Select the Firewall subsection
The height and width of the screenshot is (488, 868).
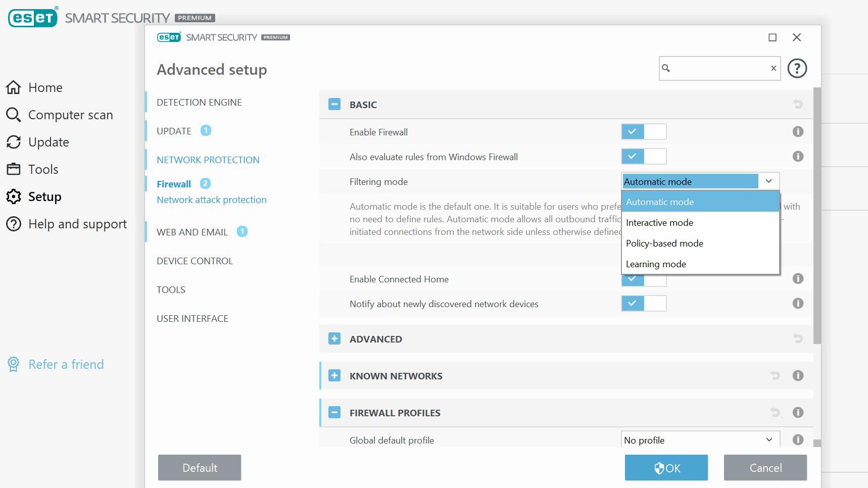174,184
